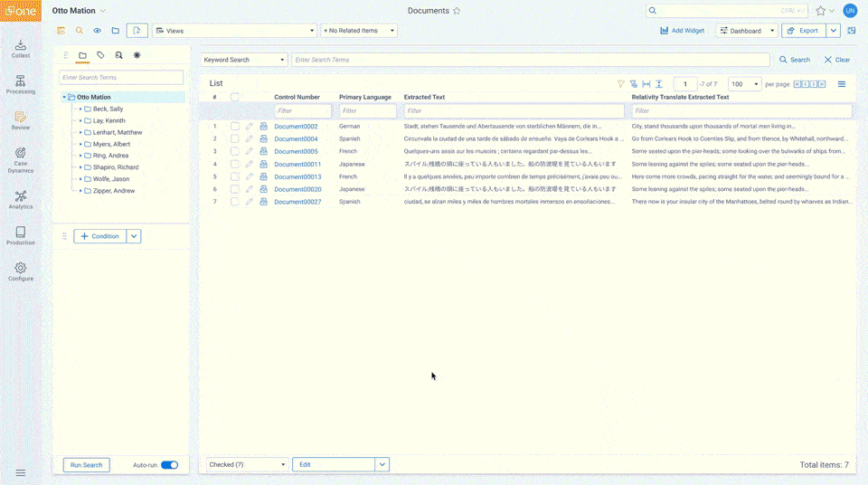
Task: Open the list options hamburger menu icon
Action: (841, 84)
